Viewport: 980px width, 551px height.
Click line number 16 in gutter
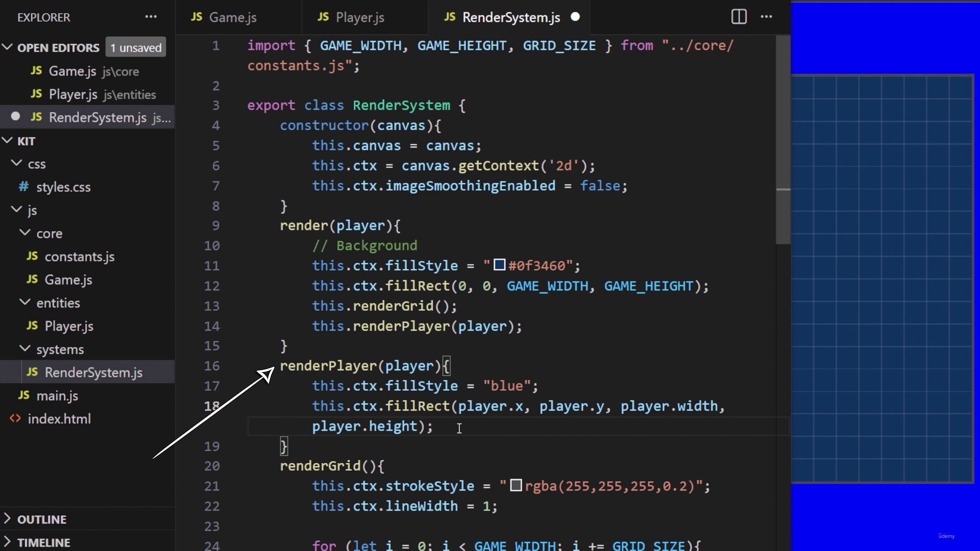[212, 366]
